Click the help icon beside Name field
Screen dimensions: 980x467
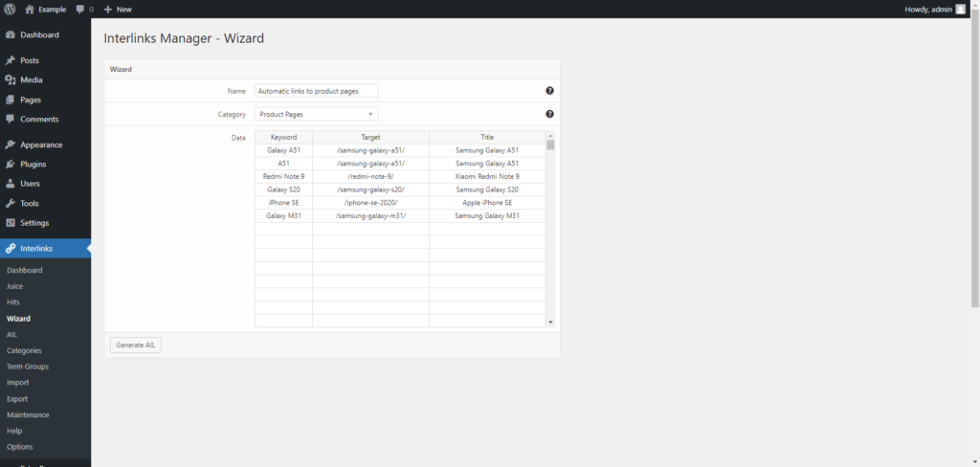(549, 91)
